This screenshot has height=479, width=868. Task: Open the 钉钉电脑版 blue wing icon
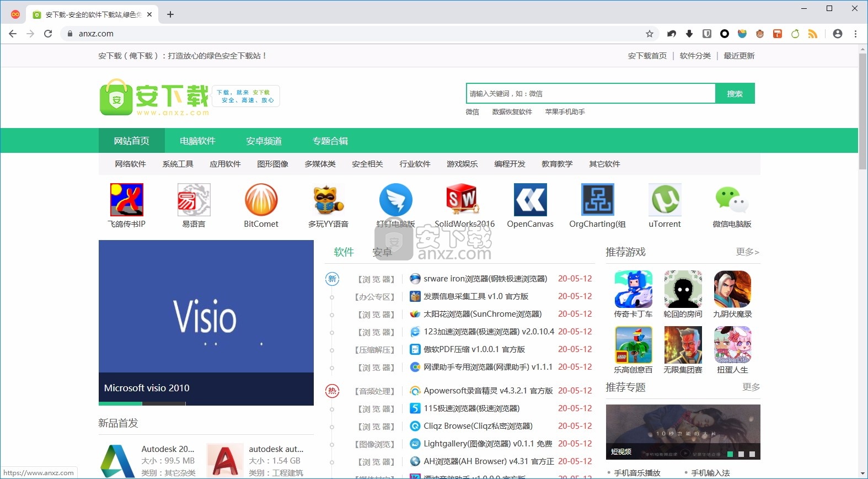pyautogui.click(x=396, y=200)
